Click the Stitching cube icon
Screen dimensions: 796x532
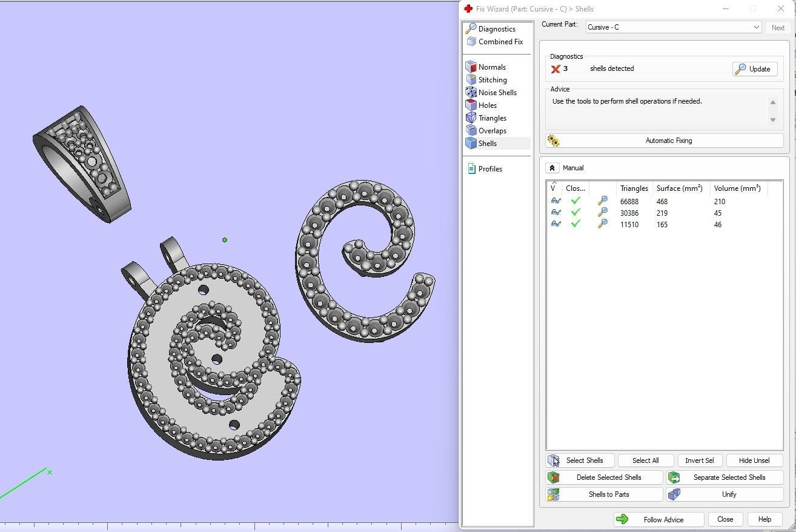471,79
